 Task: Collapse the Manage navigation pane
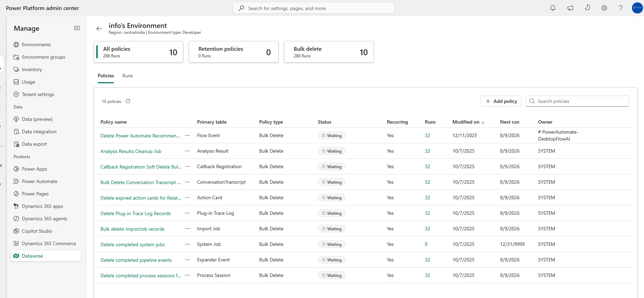(77, 28)
